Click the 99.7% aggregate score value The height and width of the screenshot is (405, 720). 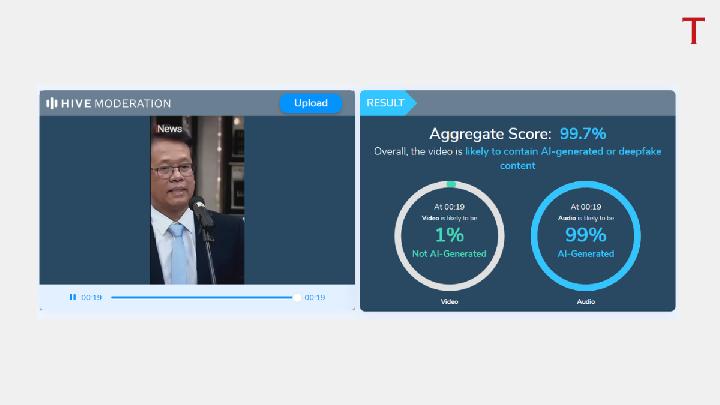tap(582, 133)
